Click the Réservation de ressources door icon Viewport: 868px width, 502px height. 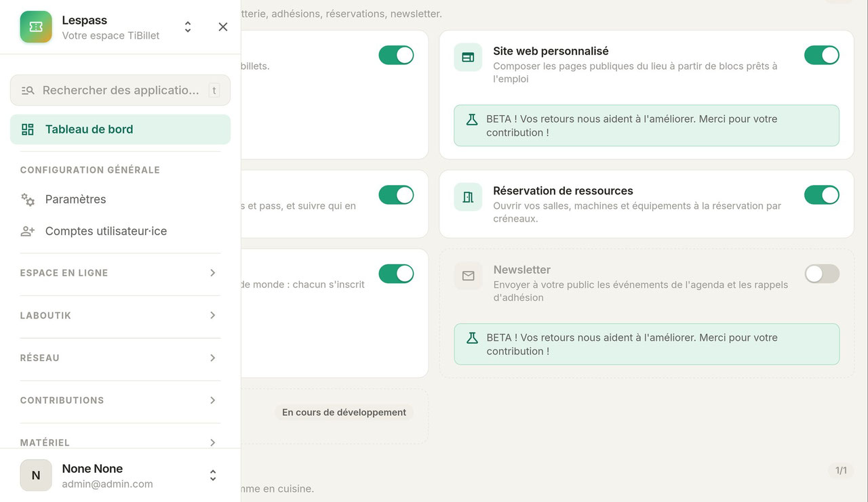pyautogui.click(x=468, y=197)
